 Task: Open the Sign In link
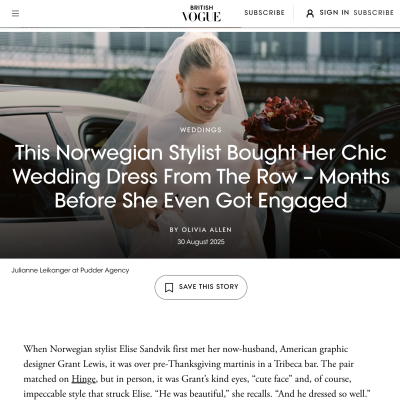(x=334, y=13)
